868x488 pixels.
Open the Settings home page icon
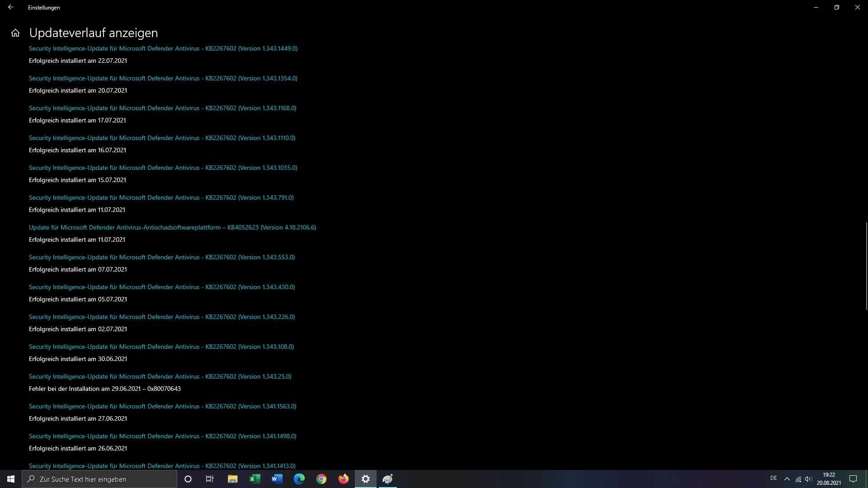[15, 33]
